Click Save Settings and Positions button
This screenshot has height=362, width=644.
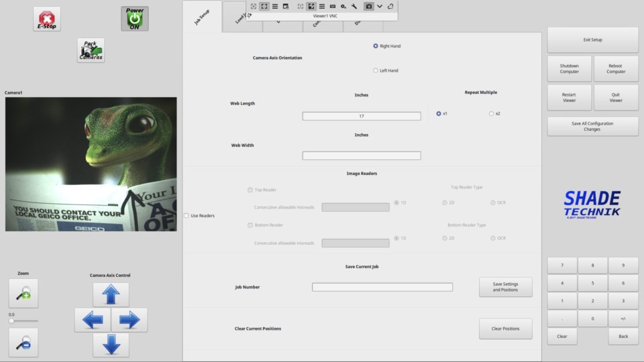506,287
